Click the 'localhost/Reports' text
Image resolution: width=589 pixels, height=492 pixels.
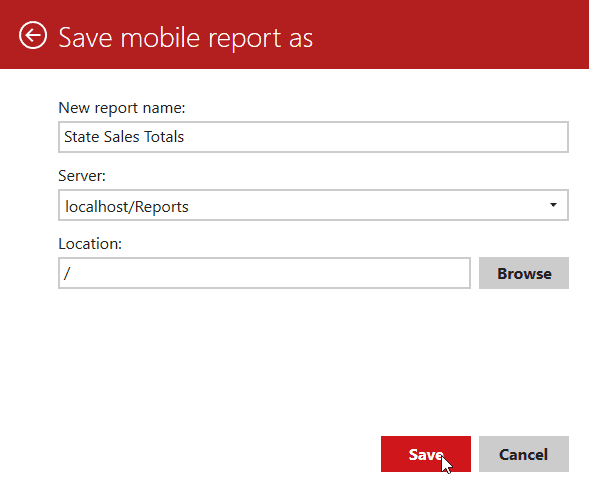(127, 207)
